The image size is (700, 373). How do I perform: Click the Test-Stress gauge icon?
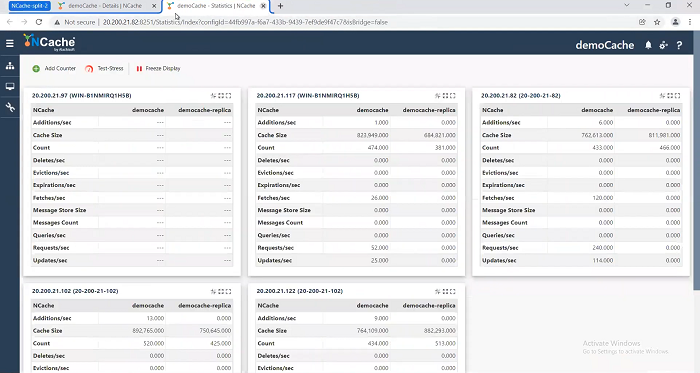click(89, 69)
